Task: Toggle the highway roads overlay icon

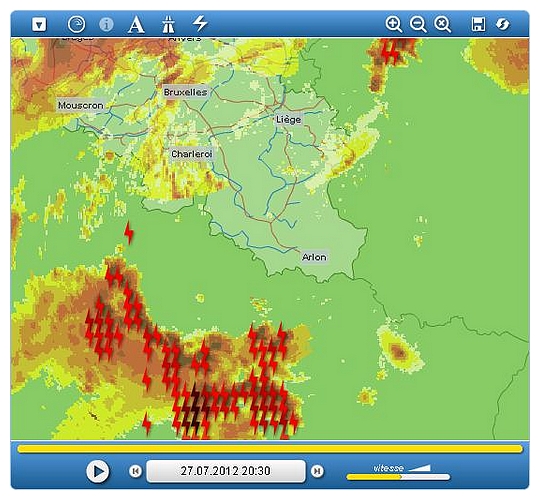Action: (x=168, y=24)
